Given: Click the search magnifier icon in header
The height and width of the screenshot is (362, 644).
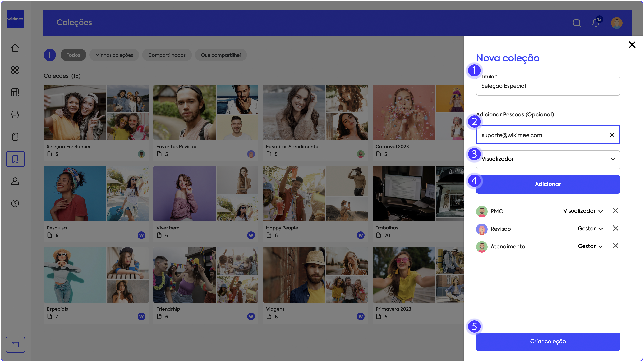Looking at the screenshot, I should tap(577, 23).
